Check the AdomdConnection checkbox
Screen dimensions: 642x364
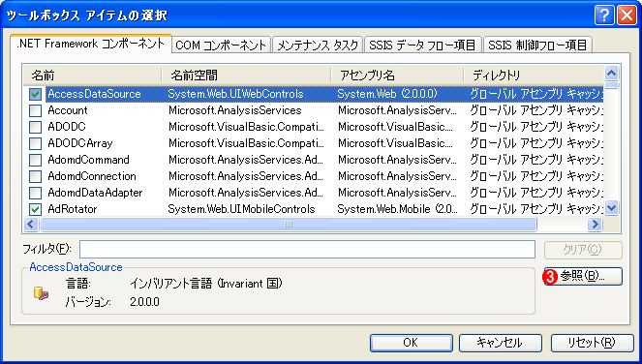point(35,176)
